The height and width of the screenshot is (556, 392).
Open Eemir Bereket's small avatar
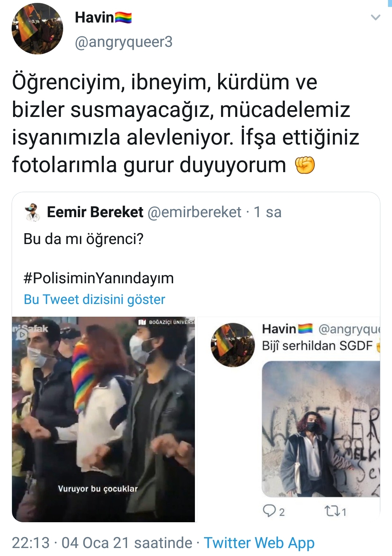[x=32, y=212]
